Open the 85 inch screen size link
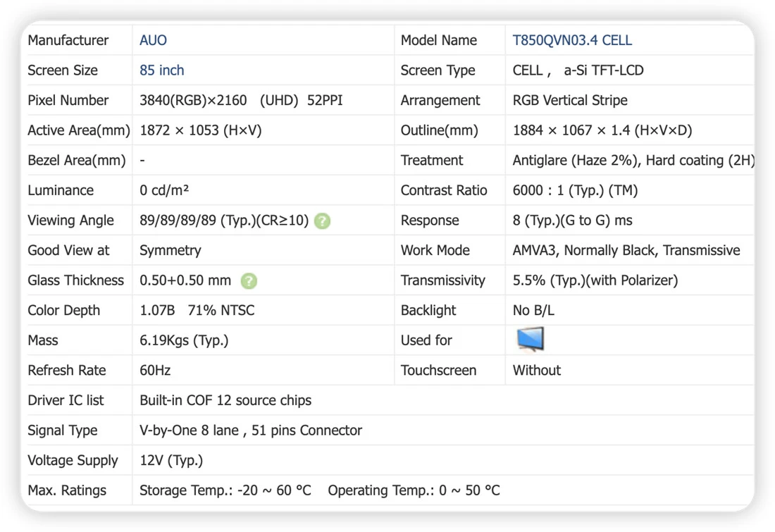 [x=161, y=70]
